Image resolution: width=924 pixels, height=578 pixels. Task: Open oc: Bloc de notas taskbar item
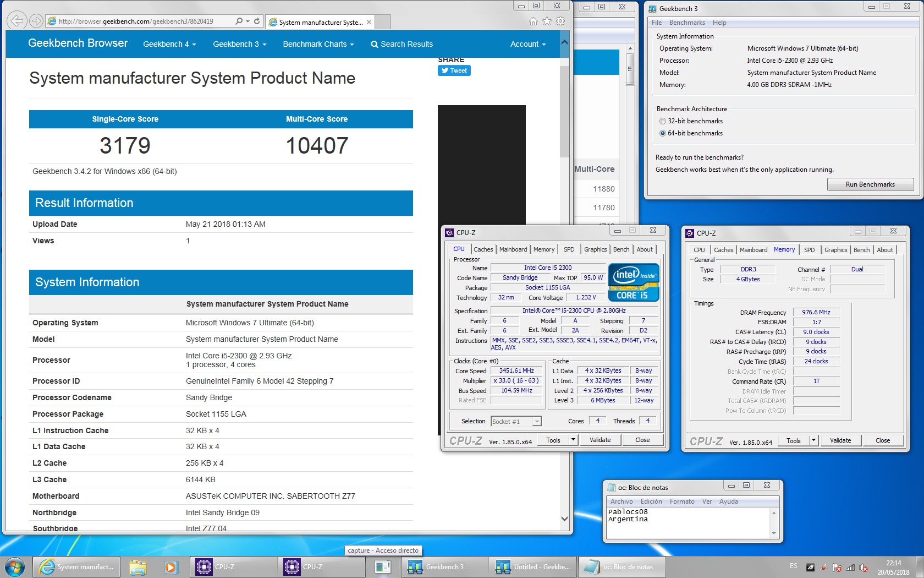tap(621, 566)
